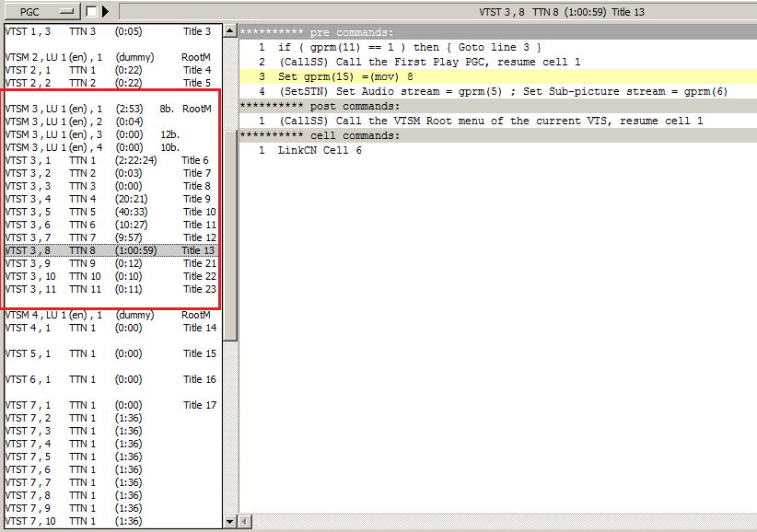Click command pane horizontal scroll left arrow
The image size is (757, 532).
[245, 521]
